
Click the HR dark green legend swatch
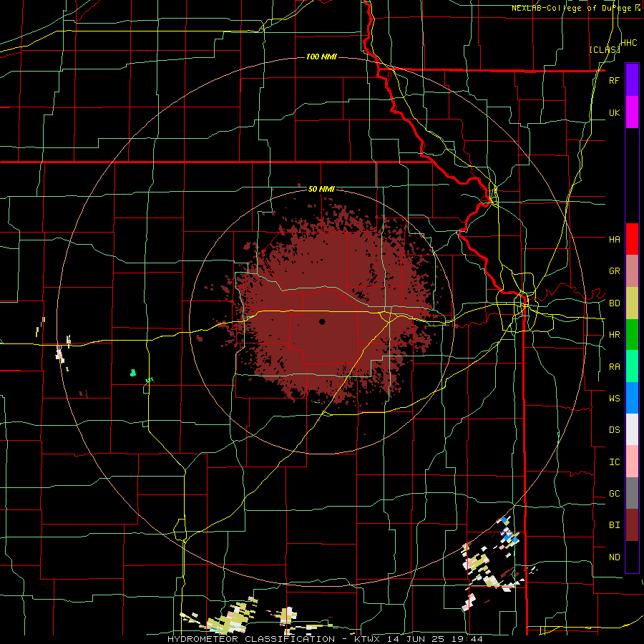pyautogui.click(x=632, y=335)
